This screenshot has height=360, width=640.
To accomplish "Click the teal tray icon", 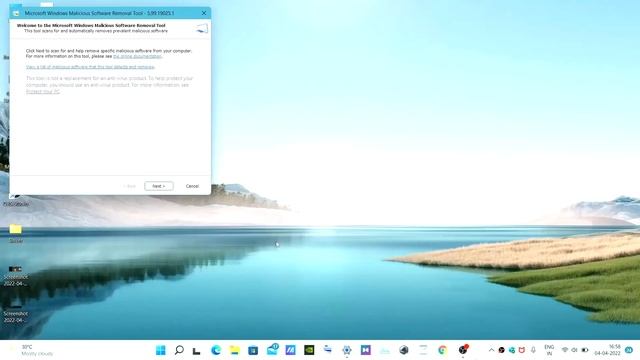I will click(x=512, y=350).
